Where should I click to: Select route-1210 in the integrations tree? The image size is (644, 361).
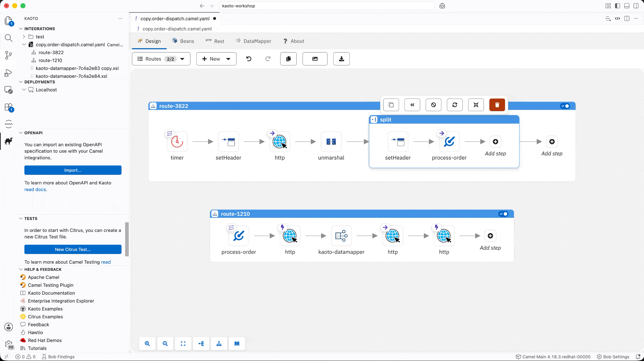tap(50, 60)
